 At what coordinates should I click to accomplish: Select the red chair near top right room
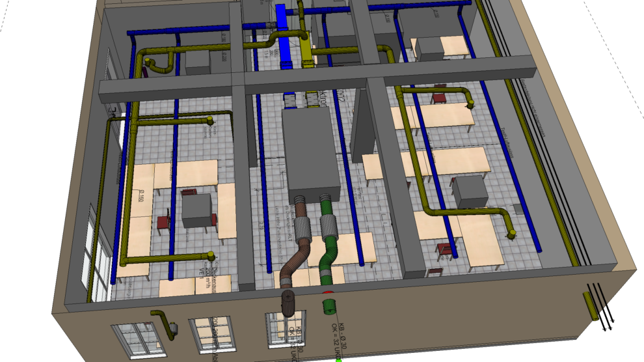click(440, 97)
